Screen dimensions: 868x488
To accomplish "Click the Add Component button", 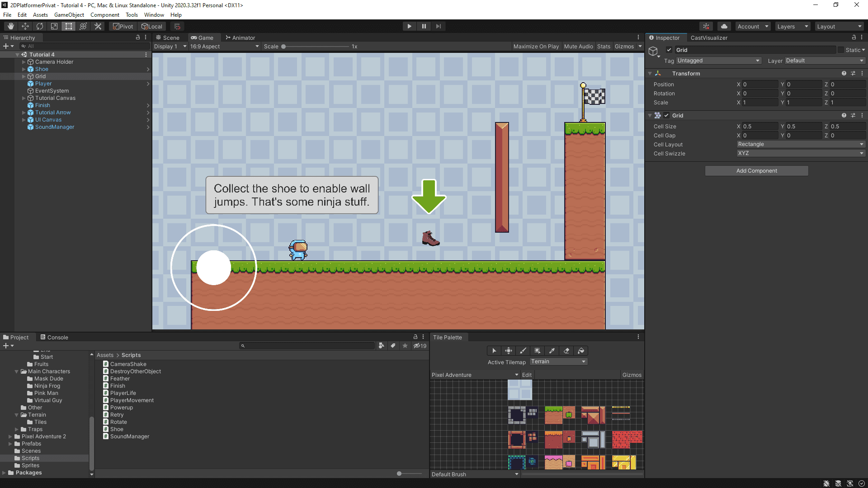I will (756, 170).
